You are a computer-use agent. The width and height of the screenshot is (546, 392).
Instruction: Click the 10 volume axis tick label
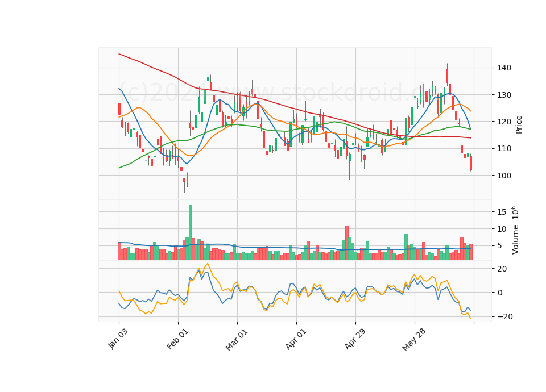(502, 229)
